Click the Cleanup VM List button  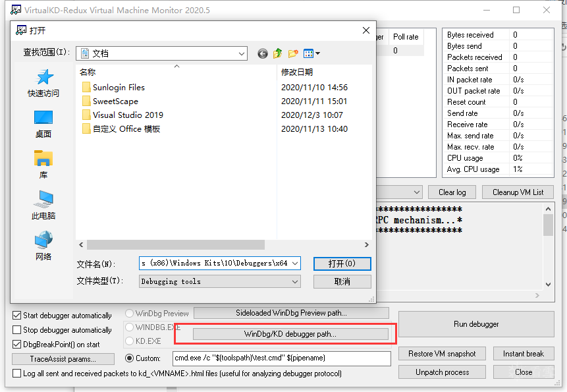[x=518, y=192]
